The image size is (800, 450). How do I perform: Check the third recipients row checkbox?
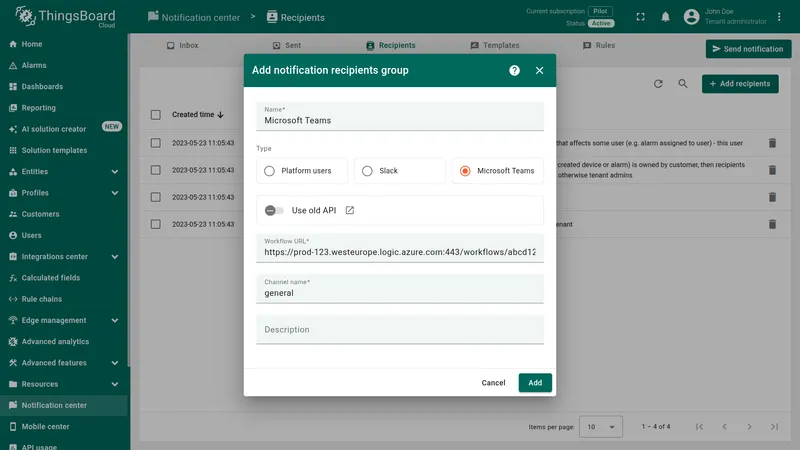pos(156,197)
